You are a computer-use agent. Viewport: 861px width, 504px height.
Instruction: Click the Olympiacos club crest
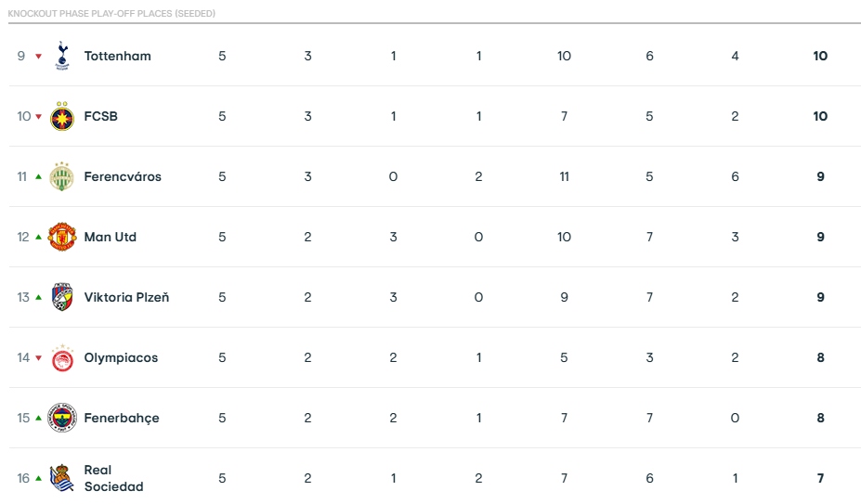point(62,358)
